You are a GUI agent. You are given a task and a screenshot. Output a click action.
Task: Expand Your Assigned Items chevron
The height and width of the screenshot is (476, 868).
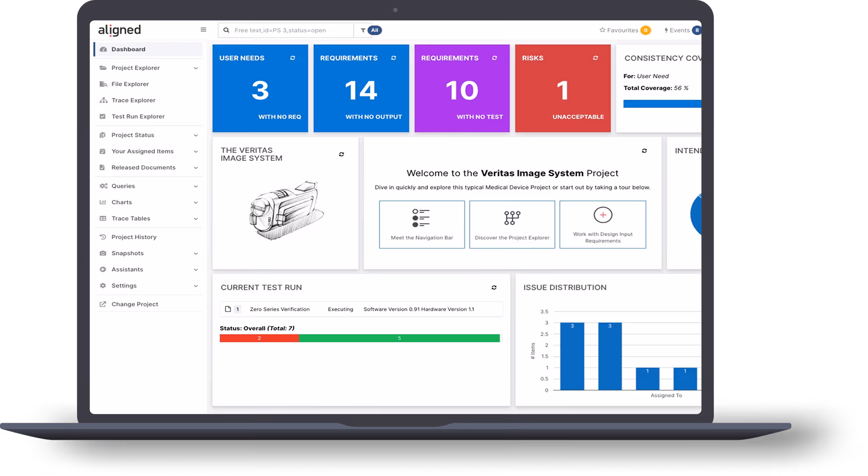tap(196, 152)
